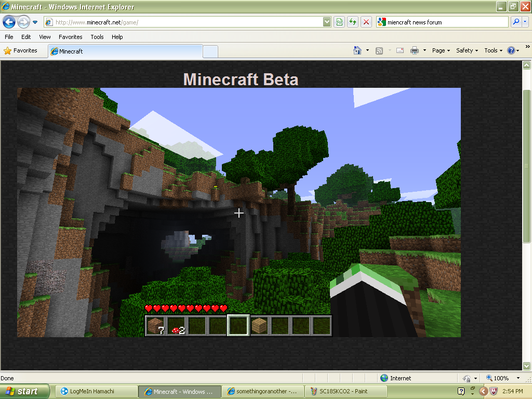Expand the command bar overflow chevron
Viewport: 532px width, 399px height.
528,46
